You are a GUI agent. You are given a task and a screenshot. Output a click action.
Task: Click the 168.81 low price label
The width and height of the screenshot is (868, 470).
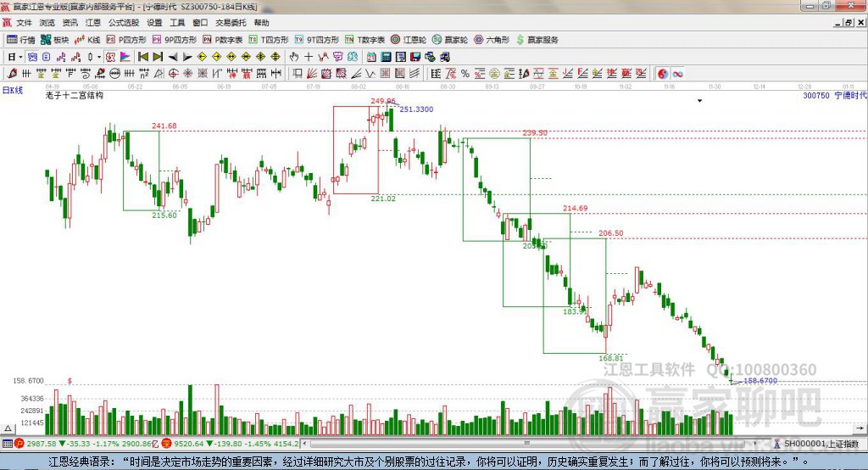[610, 358]
